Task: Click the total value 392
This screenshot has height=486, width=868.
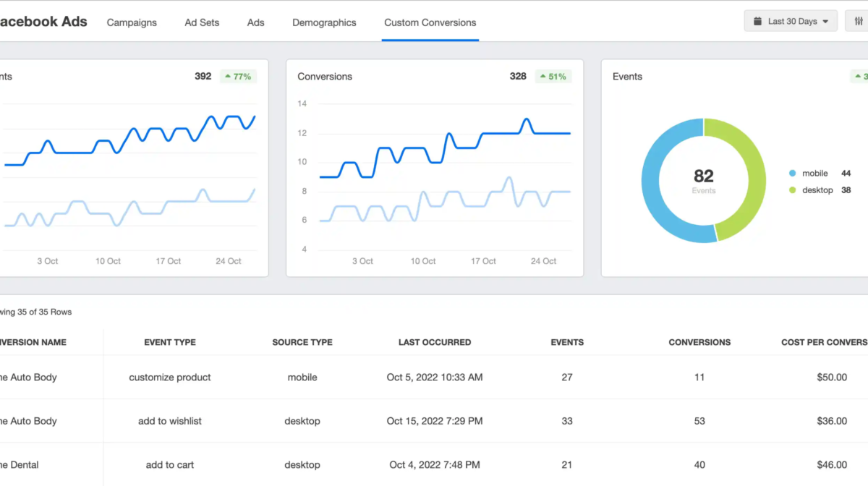Action: point(203,76)
